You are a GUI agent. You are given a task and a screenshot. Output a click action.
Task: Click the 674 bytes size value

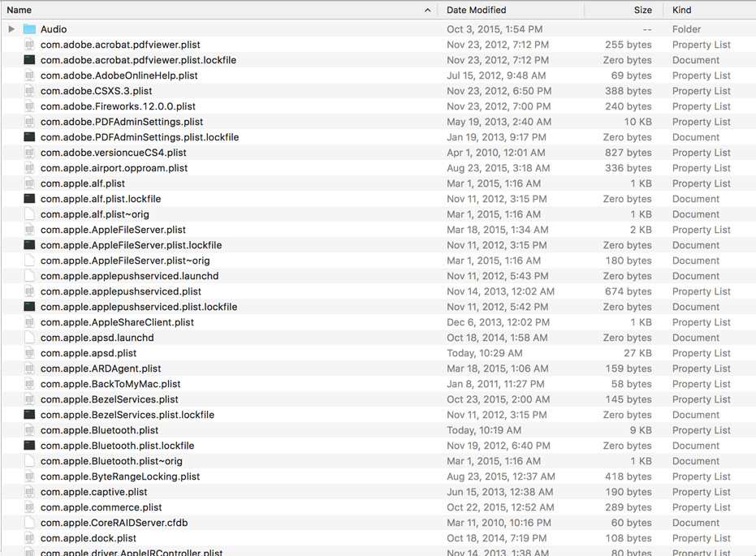pyautogui.click(x=629, y=291)
